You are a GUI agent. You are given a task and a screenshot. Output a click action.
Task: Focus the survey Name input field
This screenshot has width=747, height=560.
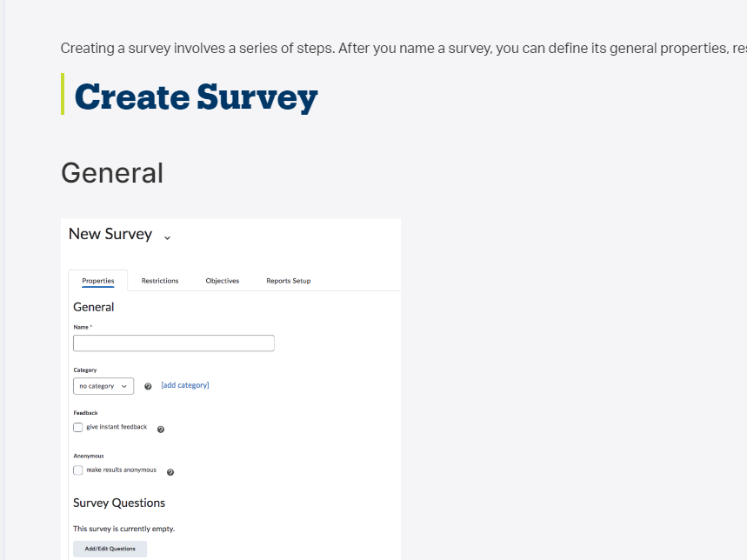coord(174,343)
